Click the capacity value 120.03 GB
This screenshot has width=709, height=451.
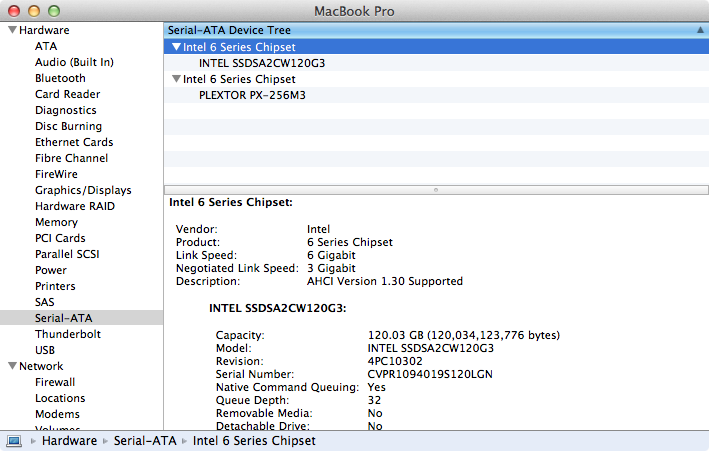click(x=395, y=335)
